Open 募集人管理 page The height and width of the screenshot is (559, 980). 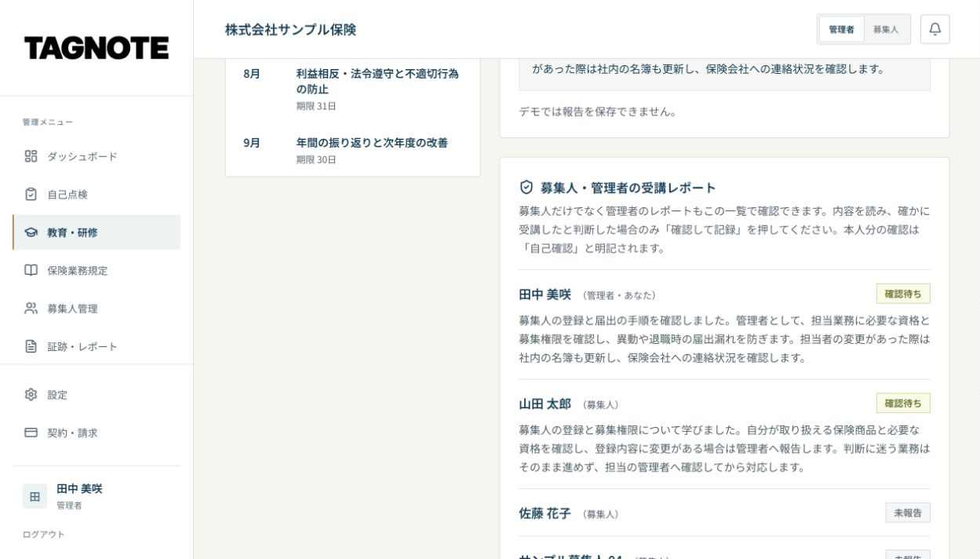(x=97, y=309)
